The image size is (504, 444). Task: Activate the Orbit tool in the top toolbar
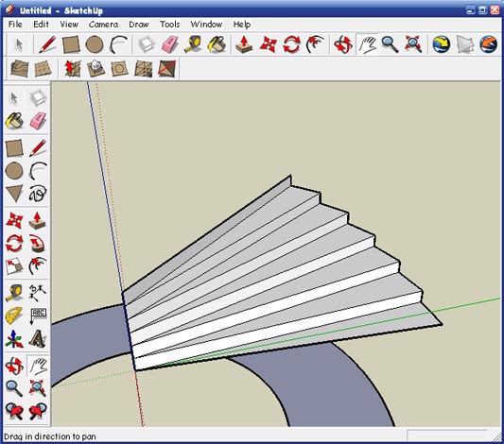click(342, 44)
